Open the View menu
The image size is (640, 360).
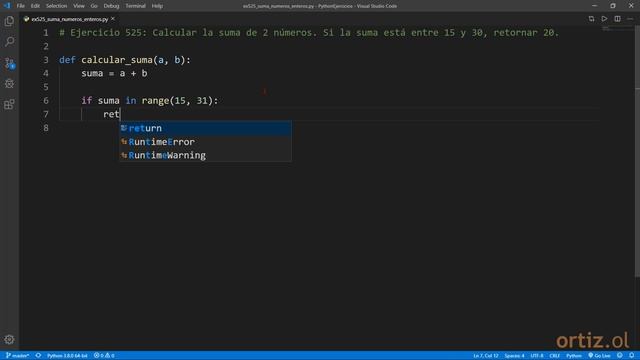point(79,6)
